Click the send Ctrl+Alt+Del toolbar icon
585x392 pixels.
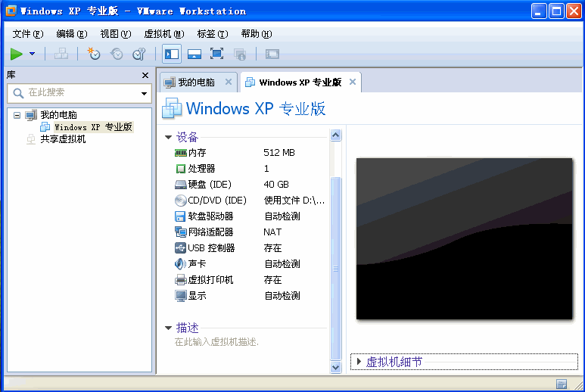click(x=61, y=54)
